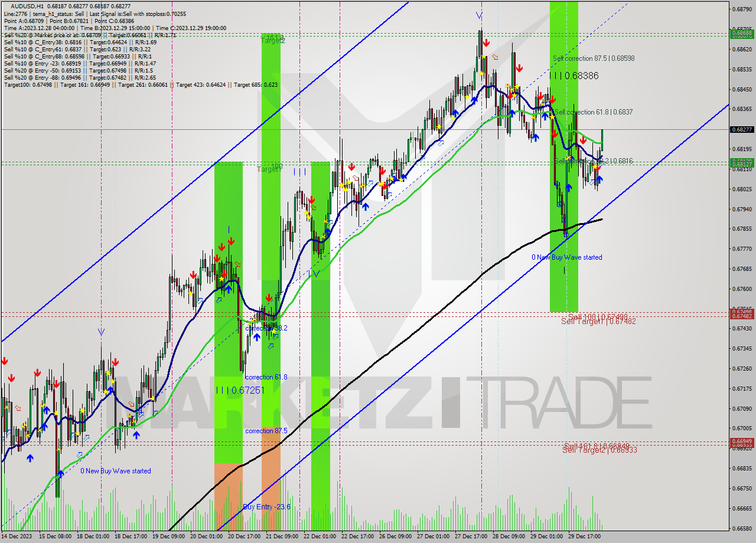Click the '29 Dec 17:00' time axis label
756x543 pixels.
pyautogui.click(x=585, y=537)
